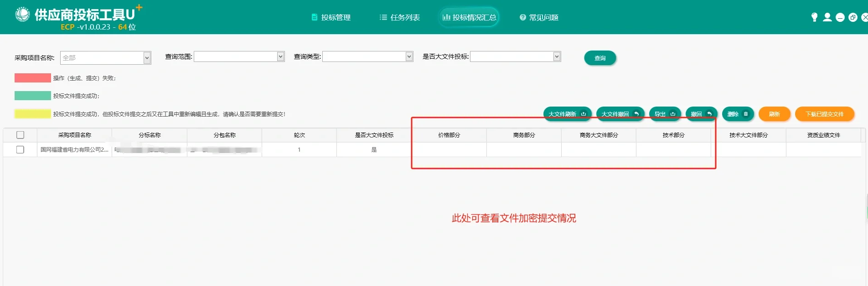Click the 导出 export button
Screen dimensions: 868x286
click(665, 114)
